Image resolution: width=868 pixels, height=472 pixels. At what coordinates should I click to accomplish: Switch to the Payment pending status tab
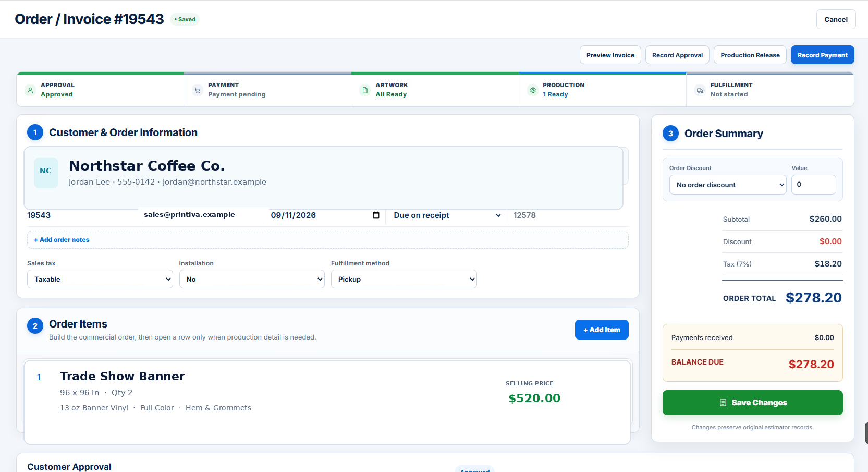coord(267,90)
